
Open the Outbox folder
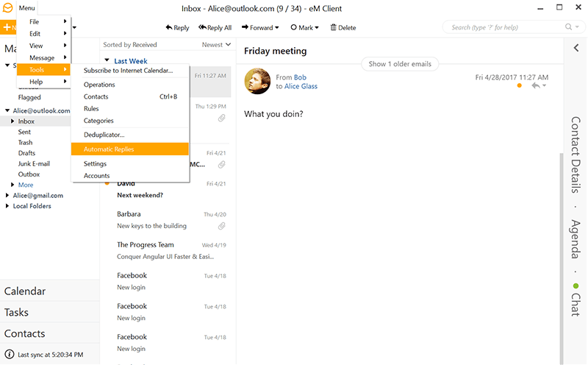click(29, 174)
